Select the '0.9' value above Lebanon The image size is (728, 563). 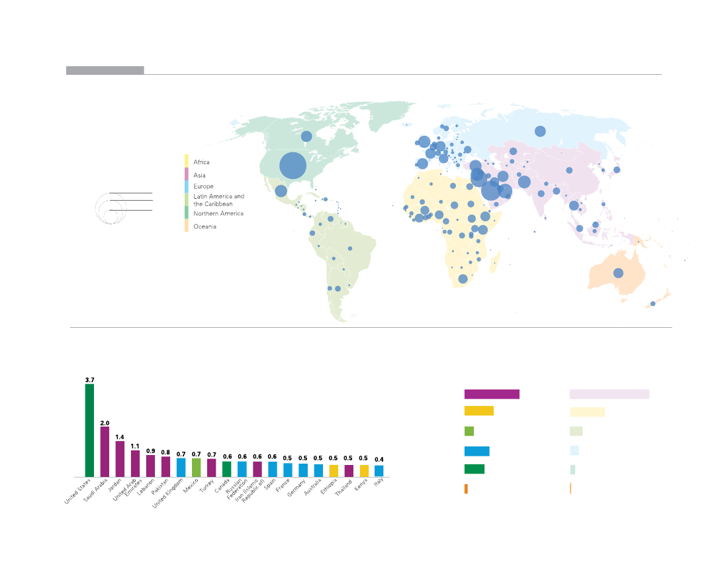pyautogui.click(x=150, y=451)
